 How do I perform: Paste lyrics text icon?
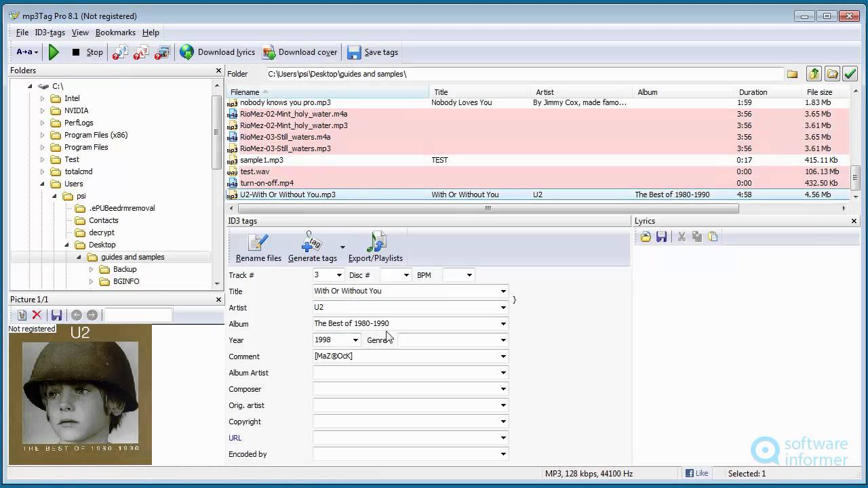[713, 237]
